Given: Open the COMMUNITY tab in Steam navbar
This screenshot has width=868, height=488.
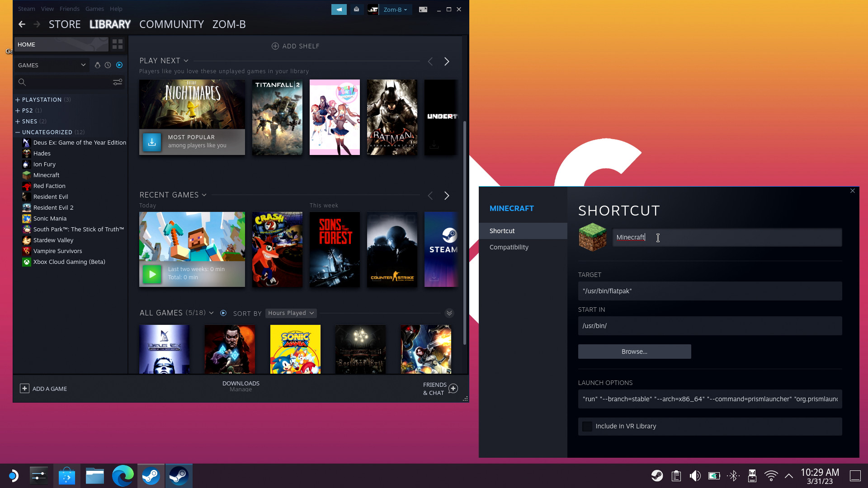Looking at the screenshot, I should [172, 24].
